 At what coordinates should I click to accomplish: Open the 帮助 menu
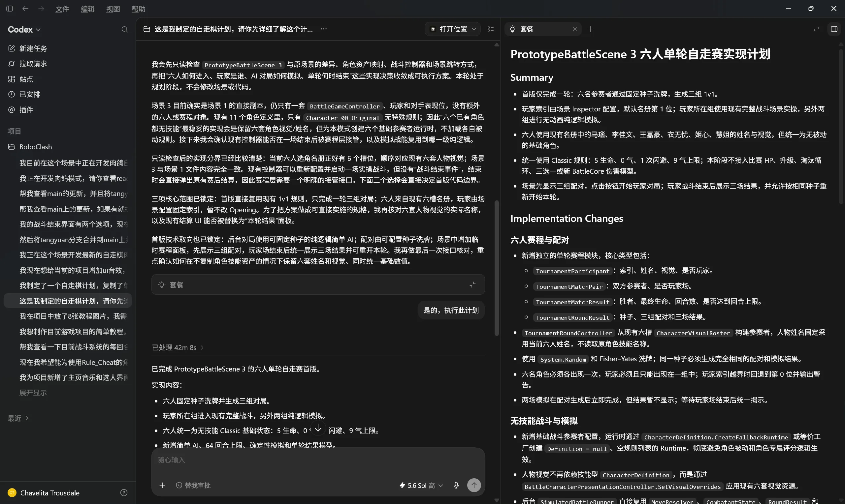pyautogui.click(x=138, y=9)
